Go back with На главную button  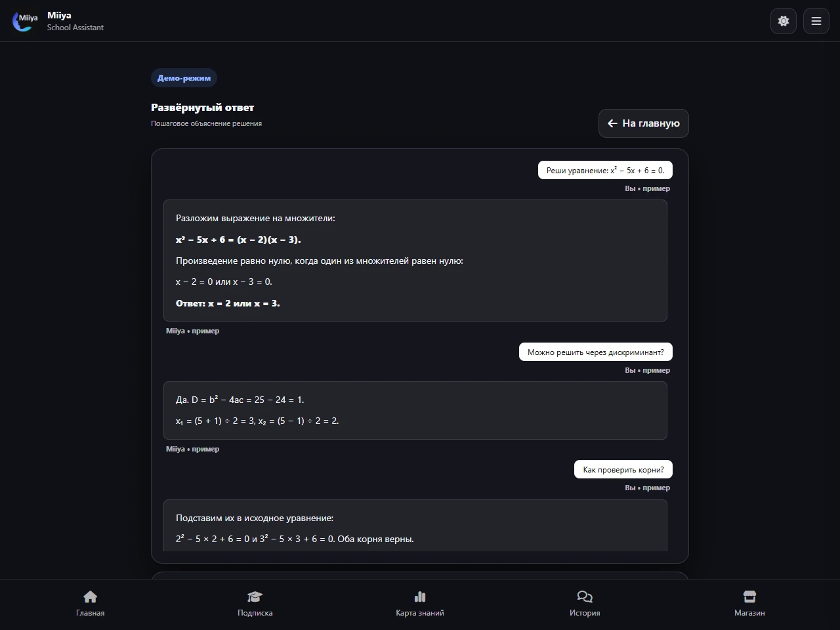coord(643,123)
